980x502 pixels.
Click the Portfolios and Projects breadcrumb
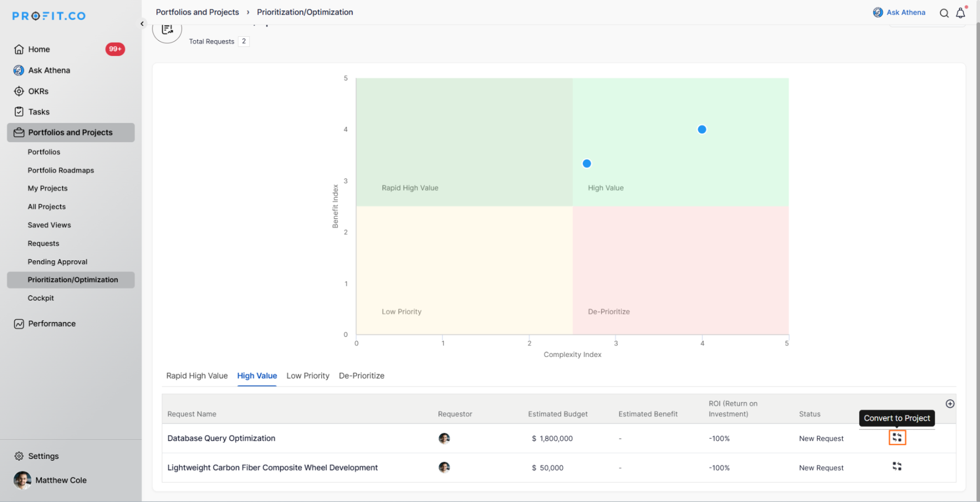click(x=197, y=12)
